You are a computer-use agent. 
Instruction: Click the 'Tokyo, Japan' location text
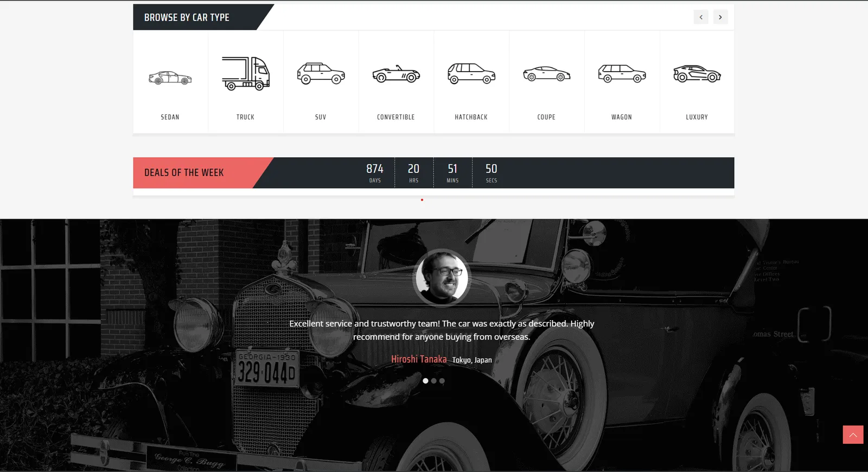[472, 360]
